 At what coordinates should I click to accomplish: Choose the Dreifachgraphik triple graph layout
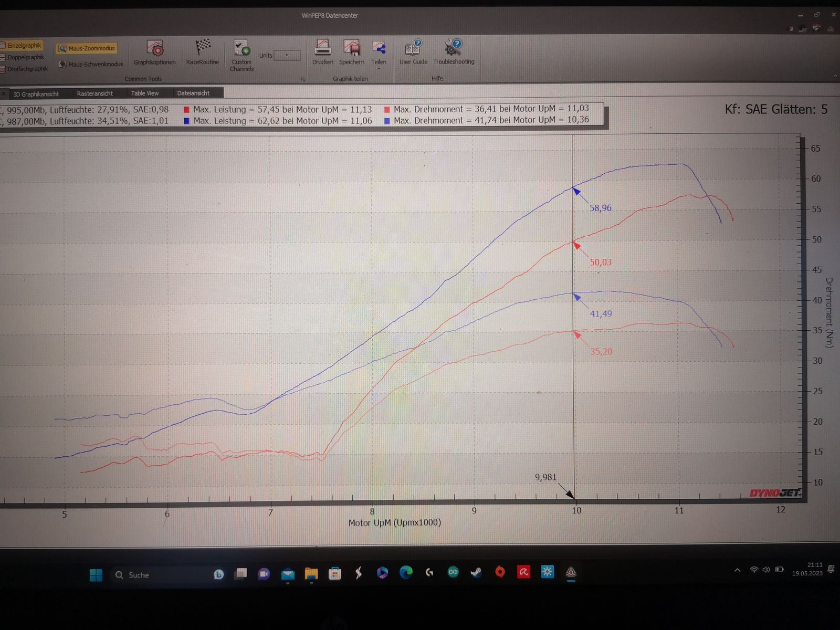(x=27, y=69)
